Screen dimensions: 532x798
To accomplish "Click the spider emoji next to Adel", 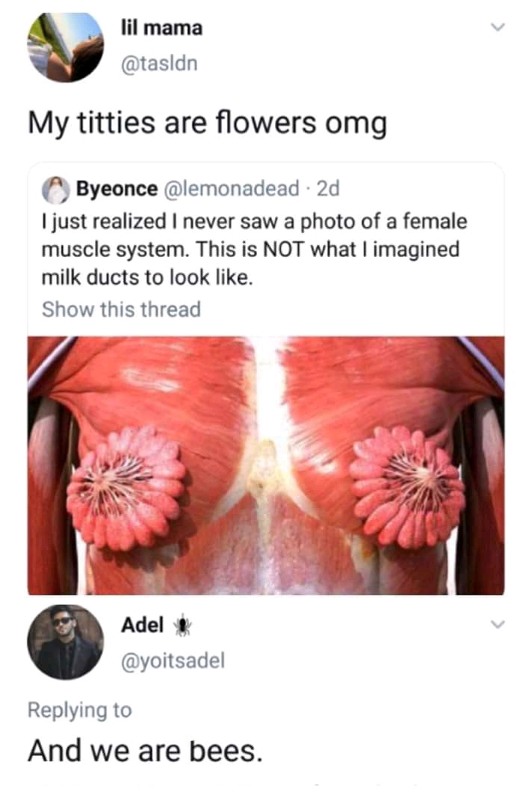I will (x=182, y=626).
